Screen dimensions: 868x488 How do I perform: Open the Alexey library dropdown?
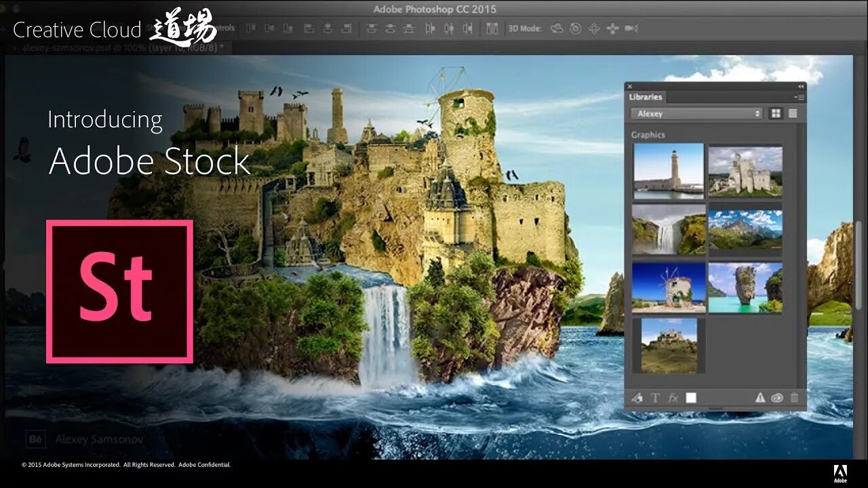click(697, 114)
